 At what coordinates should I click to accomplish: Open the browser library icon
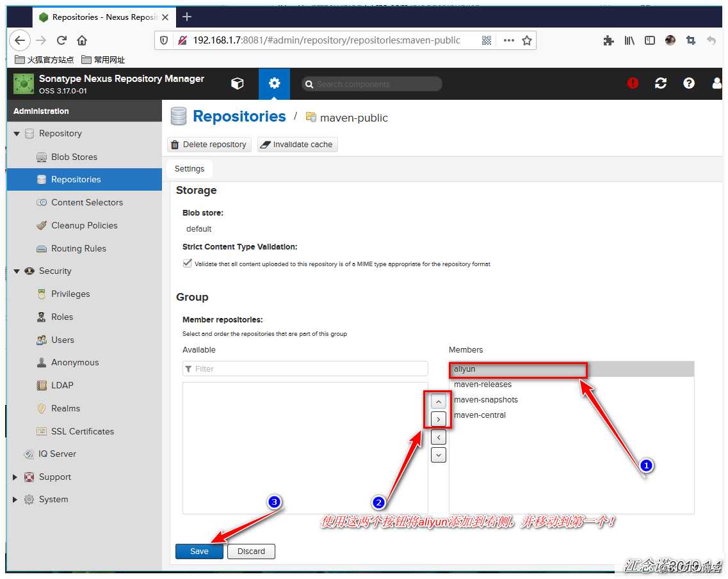point(629,40)
